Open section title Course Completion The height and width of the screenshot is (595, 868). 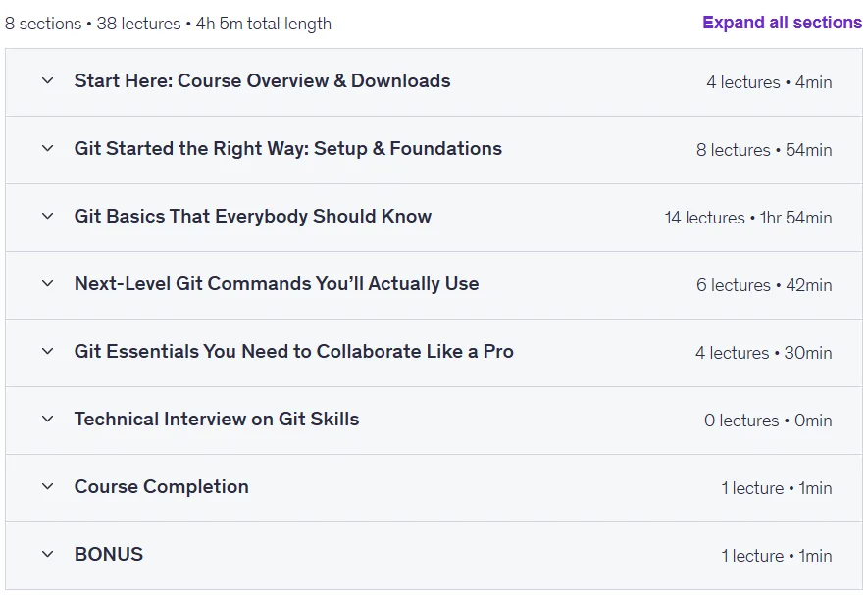pyautogui.click(x=161, y=486)
